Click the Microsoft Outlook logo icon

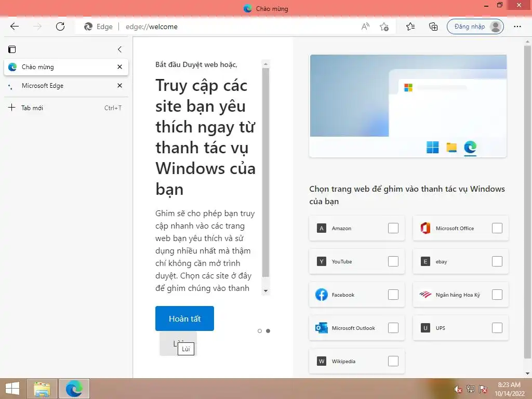pos(321,328)
